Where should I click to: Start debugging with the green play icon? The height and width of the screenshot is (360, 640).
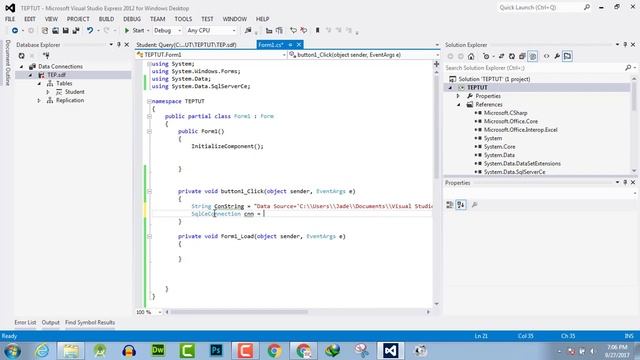point(127,31)
